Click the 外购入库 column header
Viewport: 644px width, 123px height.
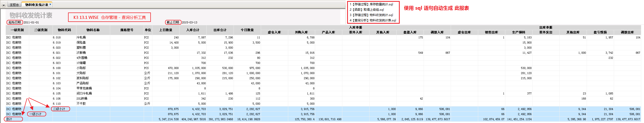coord(301,32)
